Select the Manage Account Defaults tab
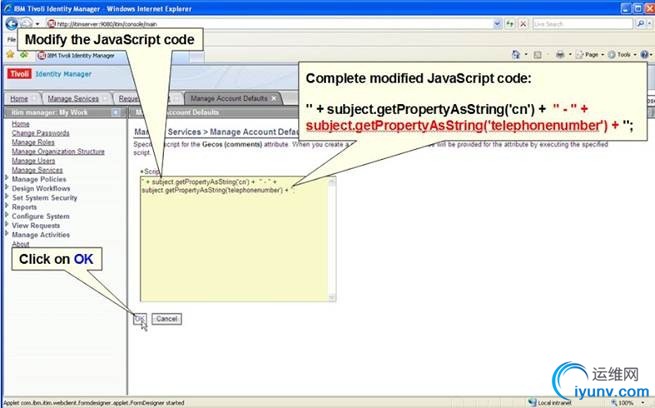 click(x=228, y=99)
